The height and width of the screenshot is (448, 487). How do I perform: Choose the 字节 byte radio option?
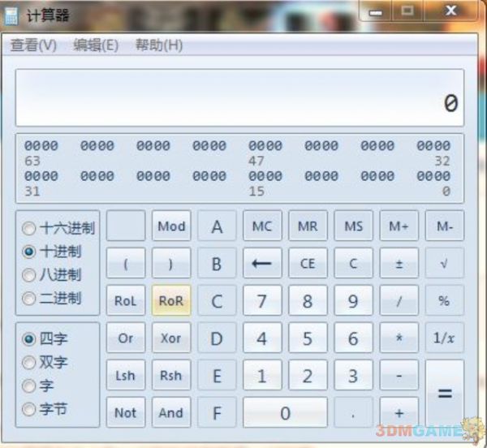[x=30, y=409]
